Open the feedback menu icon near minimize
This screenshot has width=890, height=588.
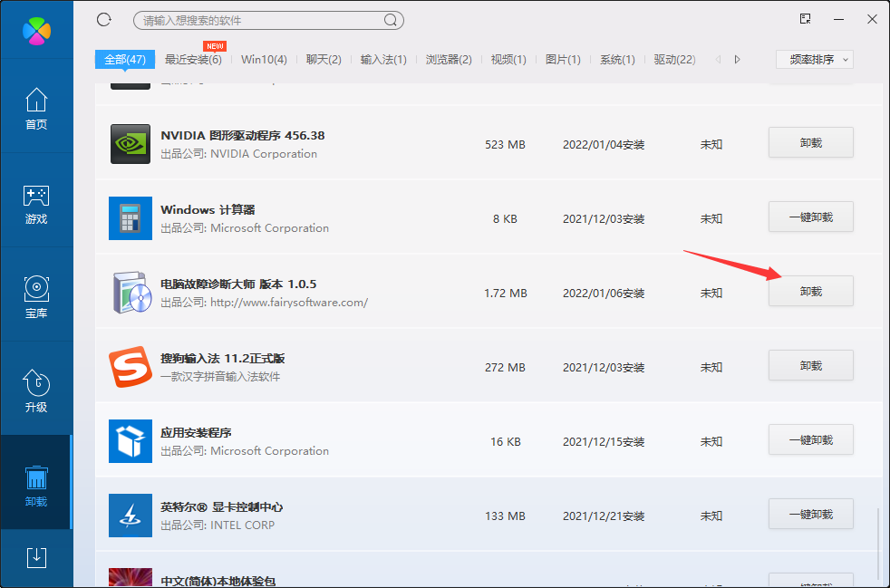pos(805,19)
